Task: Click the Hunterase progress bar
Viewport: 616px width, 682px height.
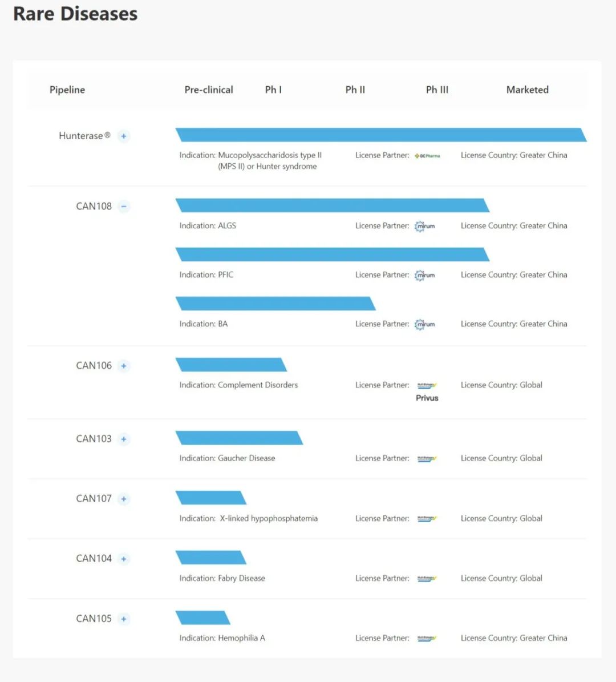Action: [x=380, y=135]
